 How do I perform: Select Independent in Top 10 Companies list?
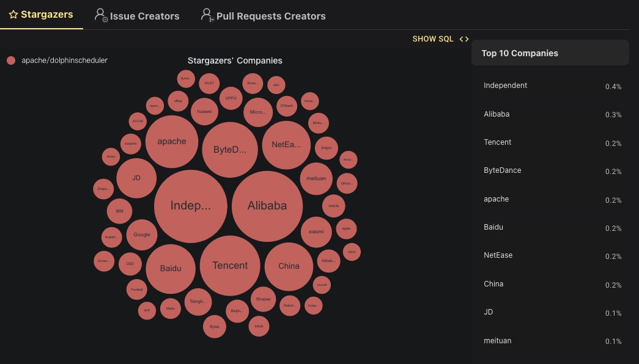(505, 86)
